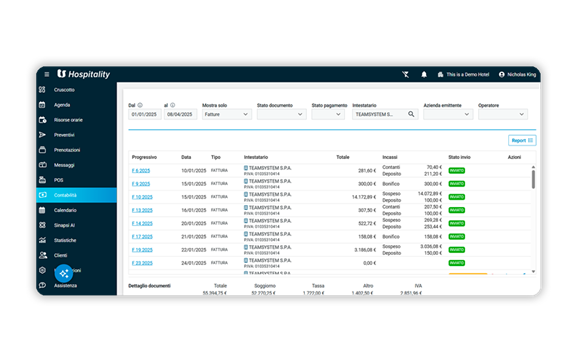The width and height of the screenshot is (576, 362).
Task: Open the hamburger menu icon
Action: pyautogui.click(x=47, y=74)
